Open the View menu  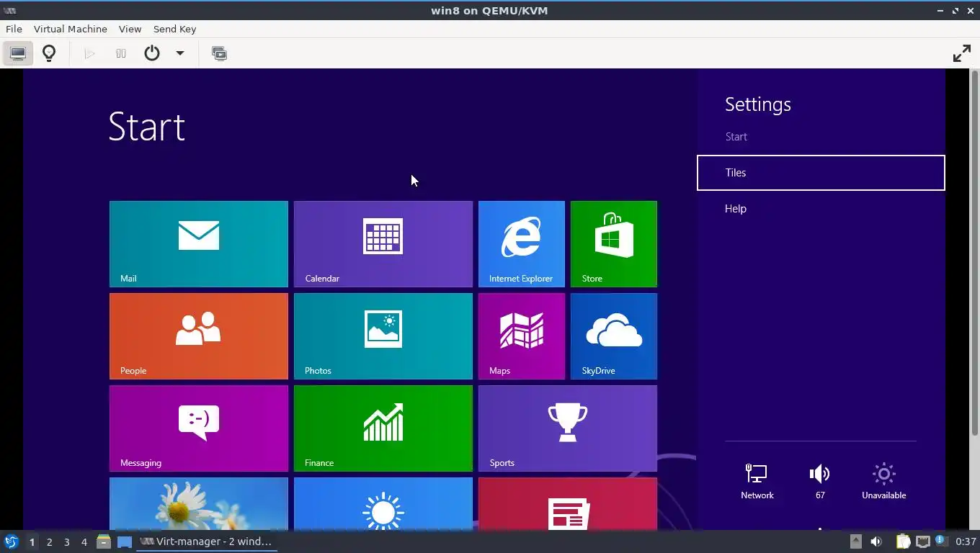point(130,29)
